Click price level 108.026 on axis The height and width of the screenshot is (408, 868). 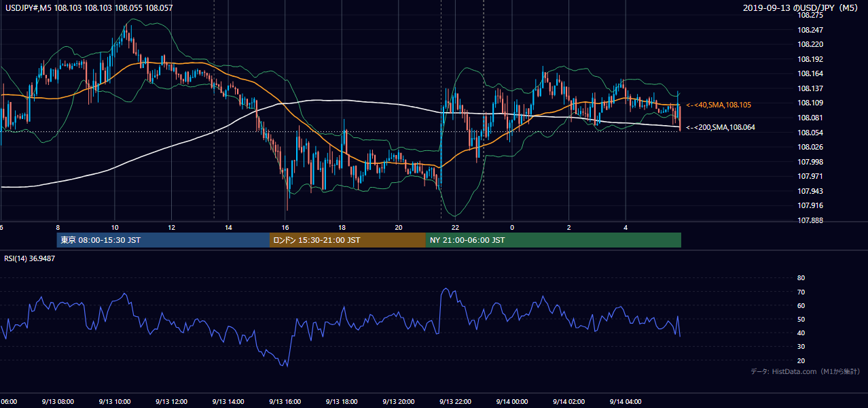(x=810, y=147)
